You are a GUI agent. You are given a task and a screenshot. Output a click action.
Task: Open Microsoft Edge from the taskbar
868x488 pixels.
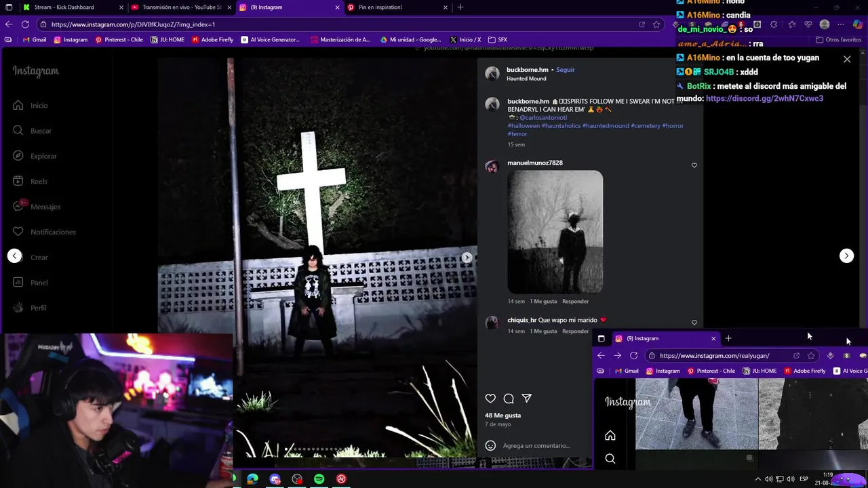[x=252, y=479]
